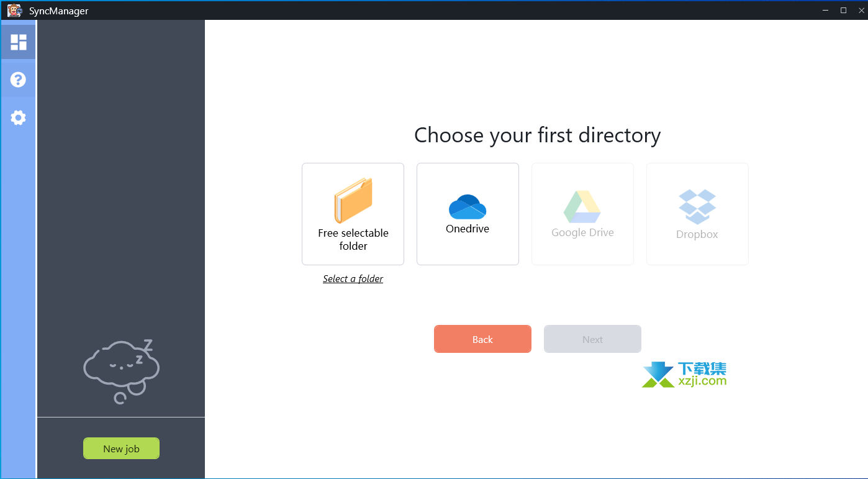
Task: Open the settings gear in the sidebar
Action: [x=18, y=117]
